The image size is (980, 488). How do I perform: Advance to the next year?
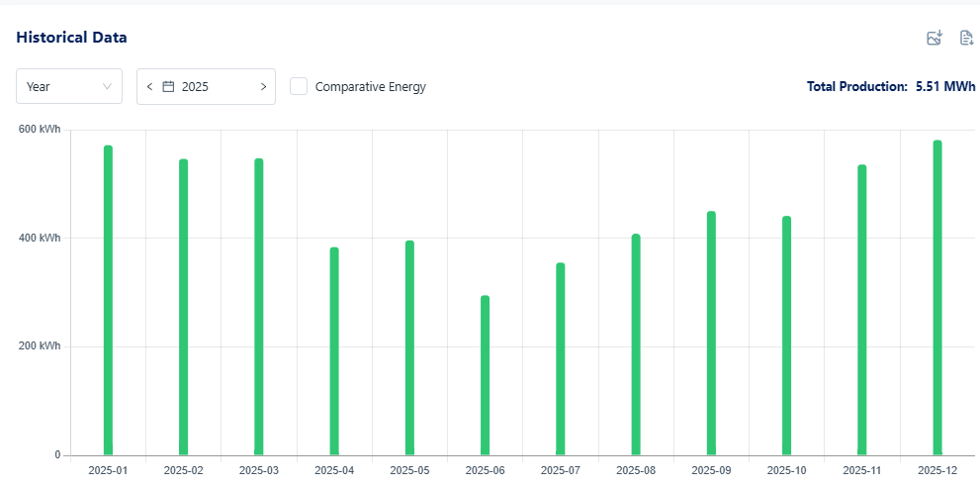(x=263, y=86)
